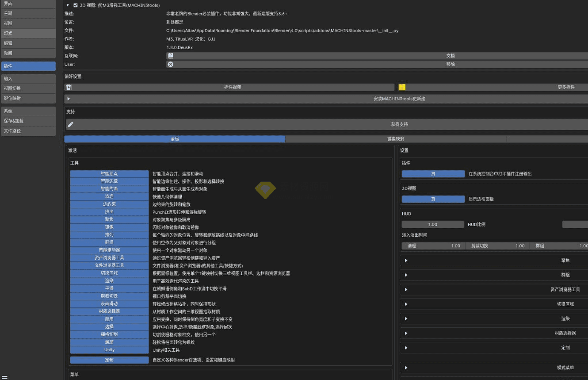Disable the MACHIN3tools addon checkbox
This screenshot has width=588, height=380.
point(74,5)
